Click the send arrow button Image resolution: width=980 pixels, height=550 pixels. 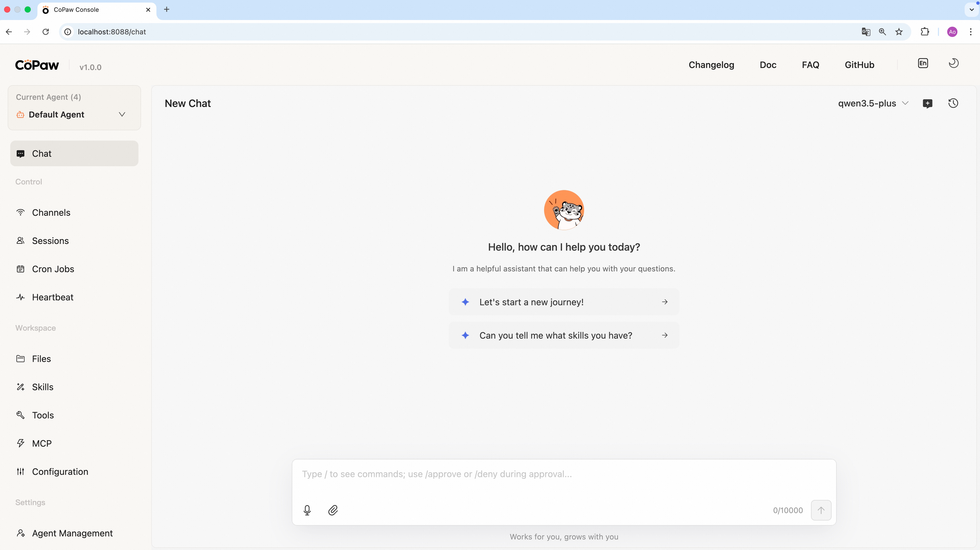[821, 510]
